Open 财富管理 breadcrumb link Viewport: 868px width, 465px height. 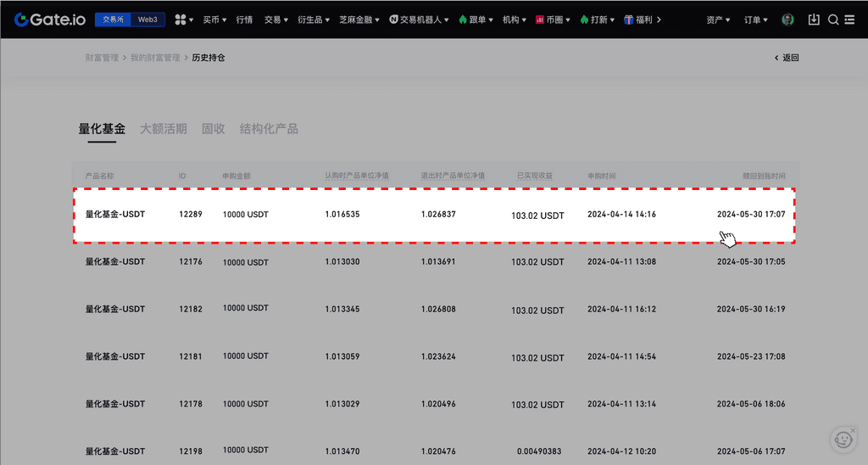coord(102,58)
